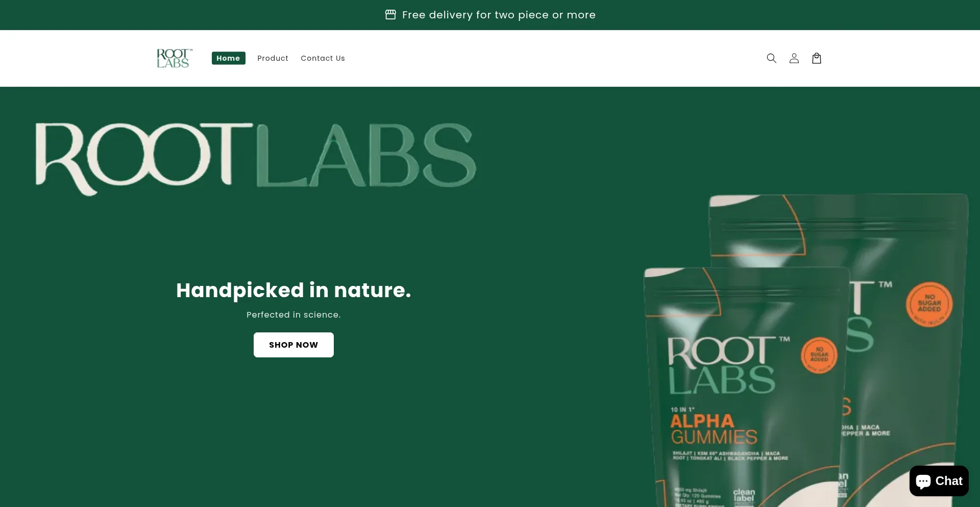The image size is (980, 507).
Task: Click the account login person icon
Action: pyautogui.click(x=794, y=58)
